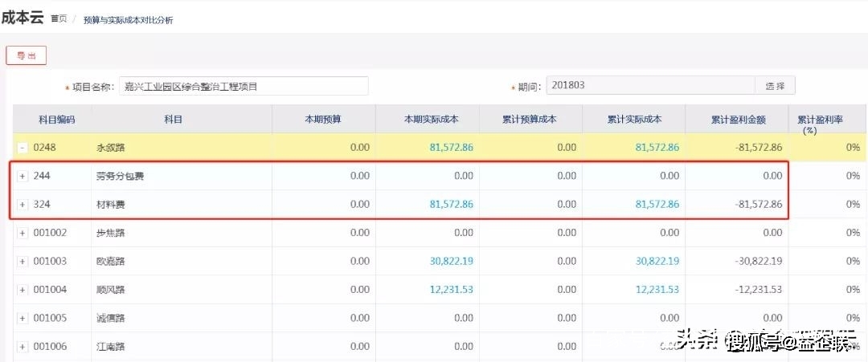The width and height of the screenshot is (868, 362).
Task: Open 预算与实际成本对比分析 breadcrumb item
Action: tap(128, 20)
